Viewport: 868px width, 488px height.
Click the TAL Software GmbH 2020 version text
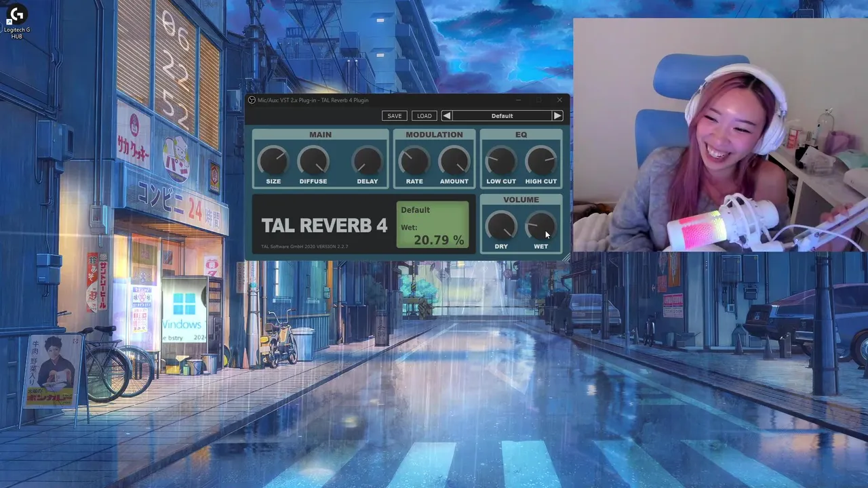pyautogui.click(x=304, y=246)
